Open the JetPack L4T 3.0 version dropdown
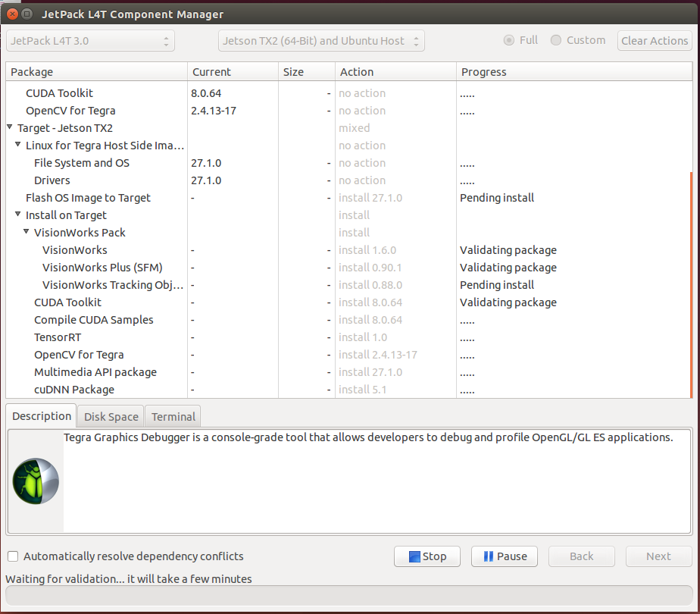Viewport: 700px width, 614px height. [90, 41]
